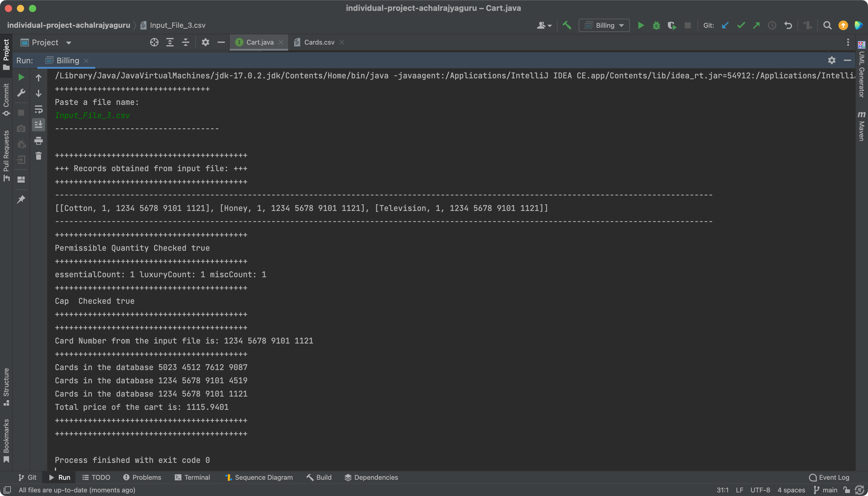
Task: Open the user account dropdown
Action: coord(544,26)
